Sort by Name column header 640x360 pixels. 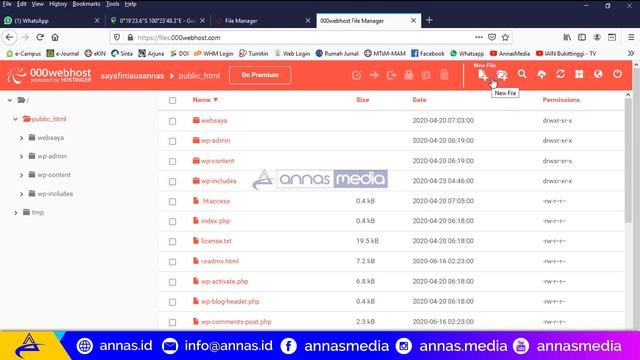[205, 100]
